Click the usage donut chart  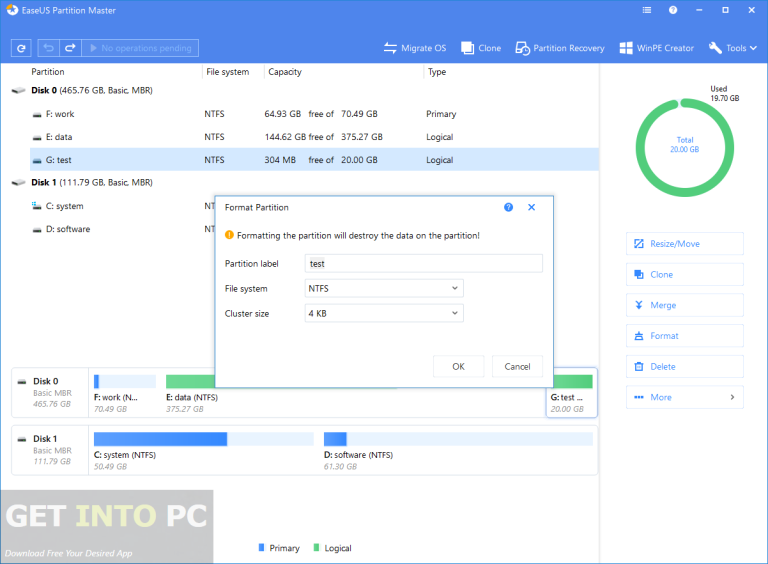click(x=685, y=148)
